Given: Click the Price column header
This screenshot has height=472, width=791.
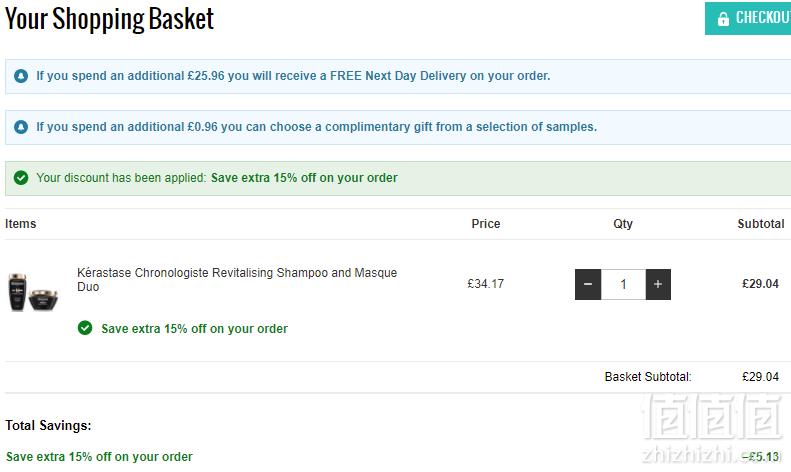Looking at the screenshot, I should coord(486,224).
